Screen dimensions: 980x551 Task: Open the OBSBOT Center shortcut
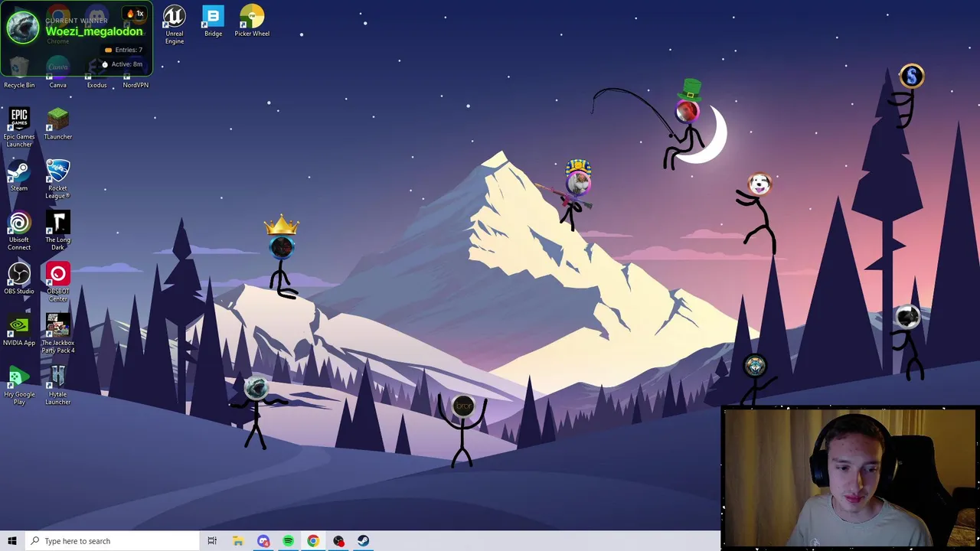pos(58,282)
